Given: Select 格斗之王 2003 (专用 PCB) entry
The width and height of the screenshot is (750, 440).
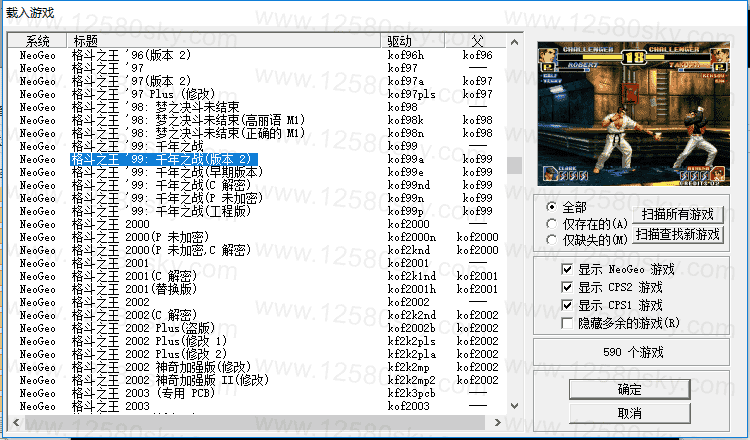Looking at the screenshot, I should [x=256, y=393].
